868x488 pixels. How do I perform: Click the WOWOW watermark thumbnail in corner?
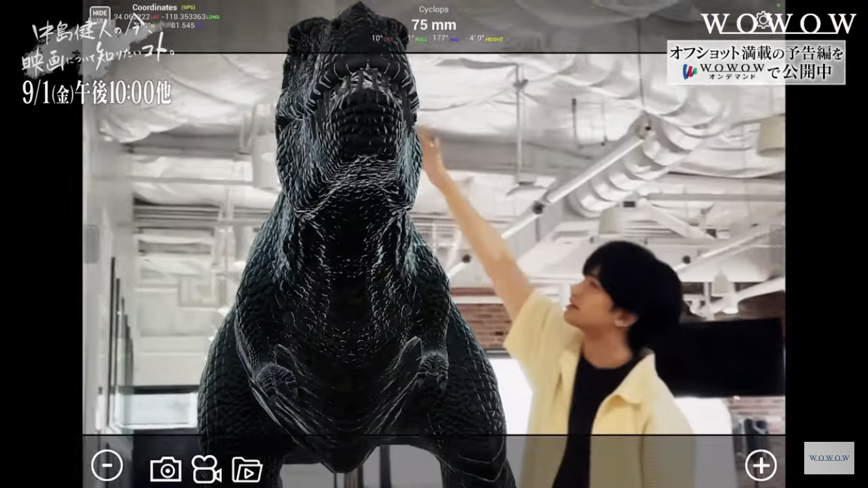[829, 458]
